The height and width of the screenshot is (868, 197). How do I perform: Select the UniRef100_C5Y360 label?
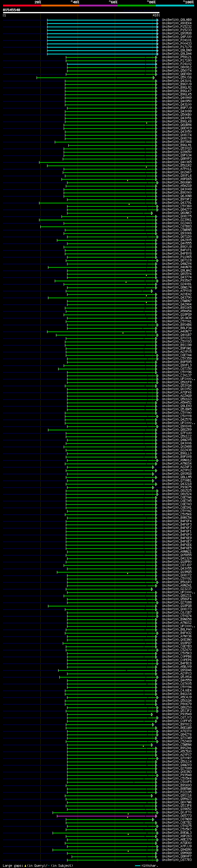pos(177,206)
